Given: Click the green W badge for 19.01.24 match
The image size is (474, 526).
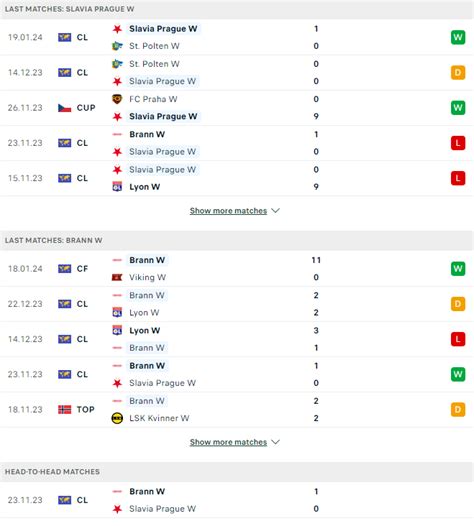Looking at the screenshot, I should pyautogui.click(x=458, y=37).
